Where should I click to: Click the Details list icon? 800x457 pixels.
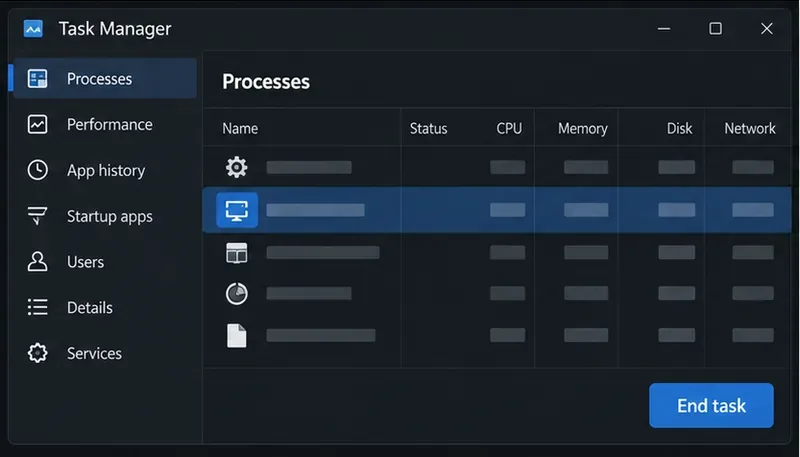(x=37, y=307)
